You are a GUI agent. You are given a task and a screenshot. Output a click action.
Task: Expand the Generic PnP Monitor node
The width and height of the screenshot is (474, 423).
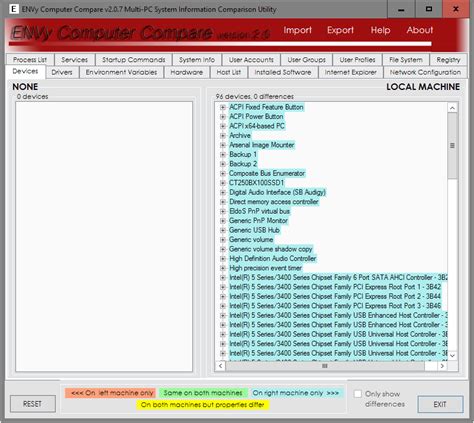223,221
